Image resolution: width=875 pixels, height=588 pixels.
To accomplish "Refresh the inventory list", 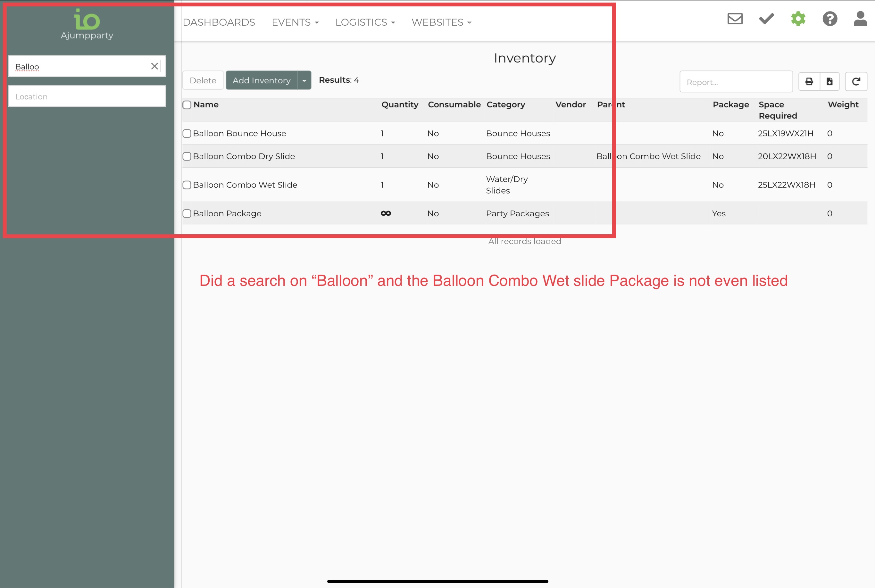I will (x=855, y=81).
